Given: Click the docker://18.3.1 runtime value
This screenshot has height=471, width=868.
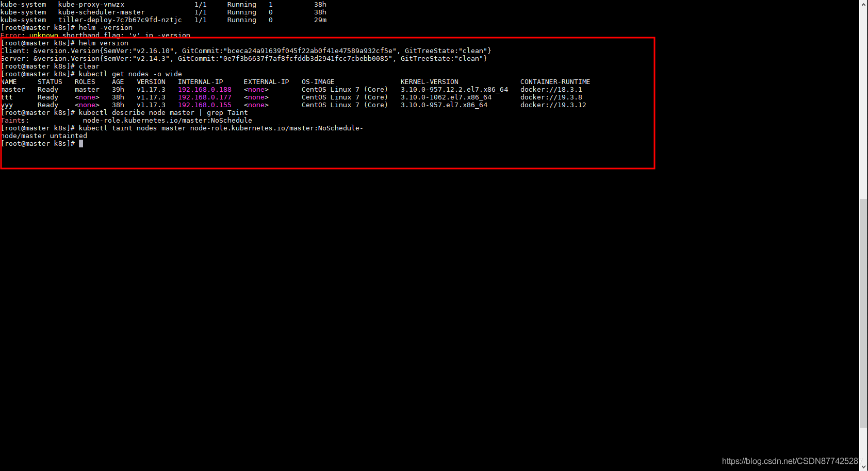Looking at the screenshot, I should (551, 90).
